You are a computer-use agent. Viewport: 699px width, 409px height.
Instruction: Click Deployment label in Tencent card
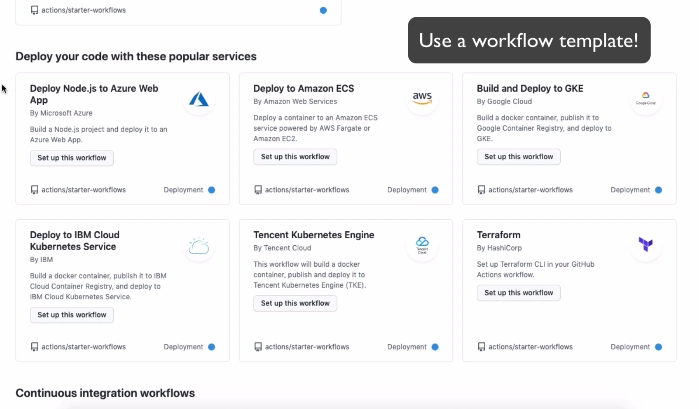click(407, 347)
